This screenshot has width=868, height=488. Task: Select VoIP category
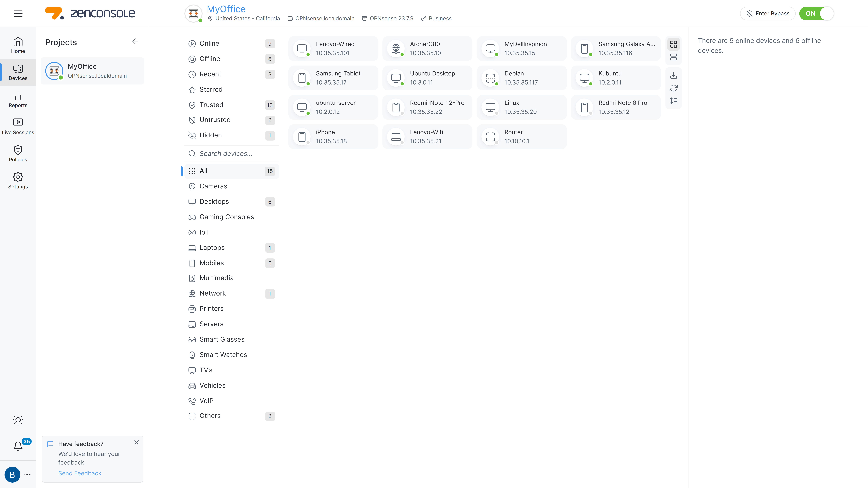232,401
